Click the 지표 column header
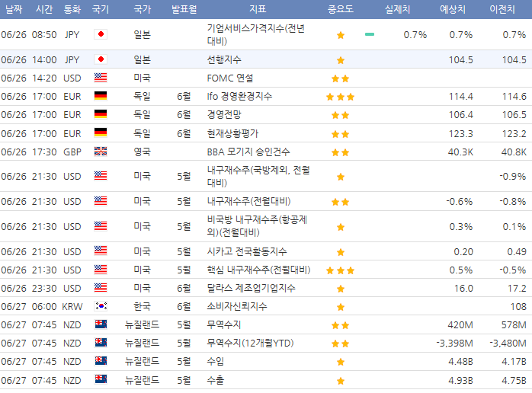 tap(258, 9)
